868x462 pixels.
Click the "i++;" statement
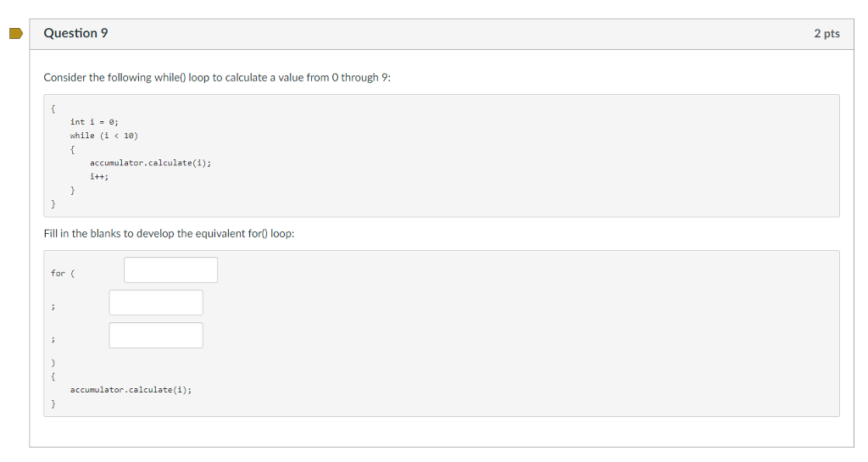[x=99, y=176]
